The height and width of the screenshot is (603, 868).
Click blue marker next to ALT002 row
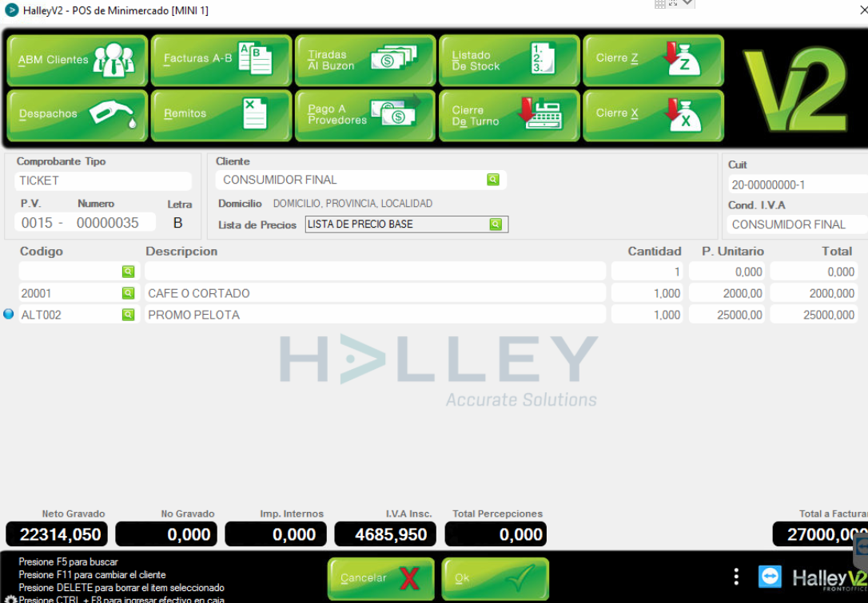point(8,314)
